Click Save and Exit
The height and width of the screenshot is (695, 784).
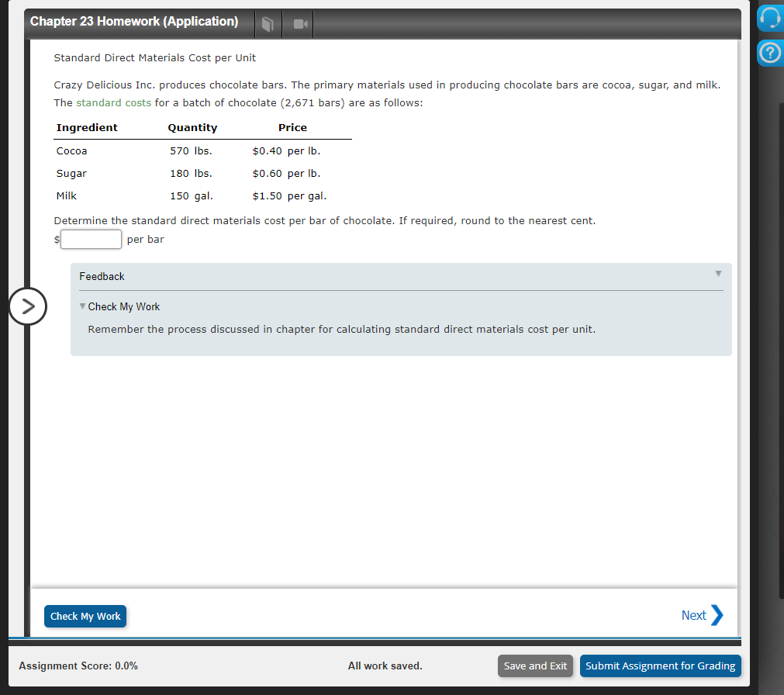(535, 666)
